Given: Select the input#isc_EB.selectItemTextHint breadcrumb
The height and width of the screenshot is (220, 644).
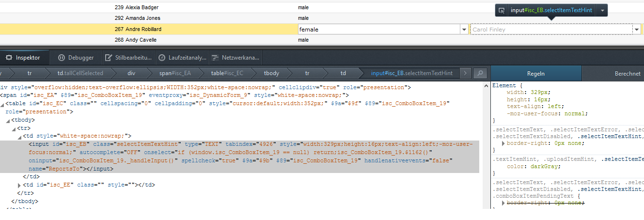Looking at the screenshot, I should pyautogui.click(x=412, y=73).
